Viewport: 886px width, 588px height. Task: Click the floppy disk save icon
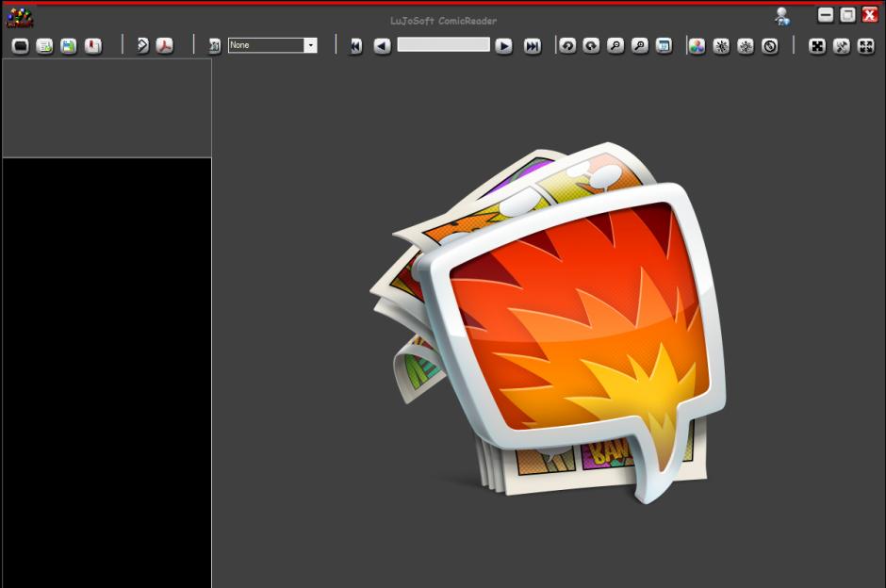[69, 46]
